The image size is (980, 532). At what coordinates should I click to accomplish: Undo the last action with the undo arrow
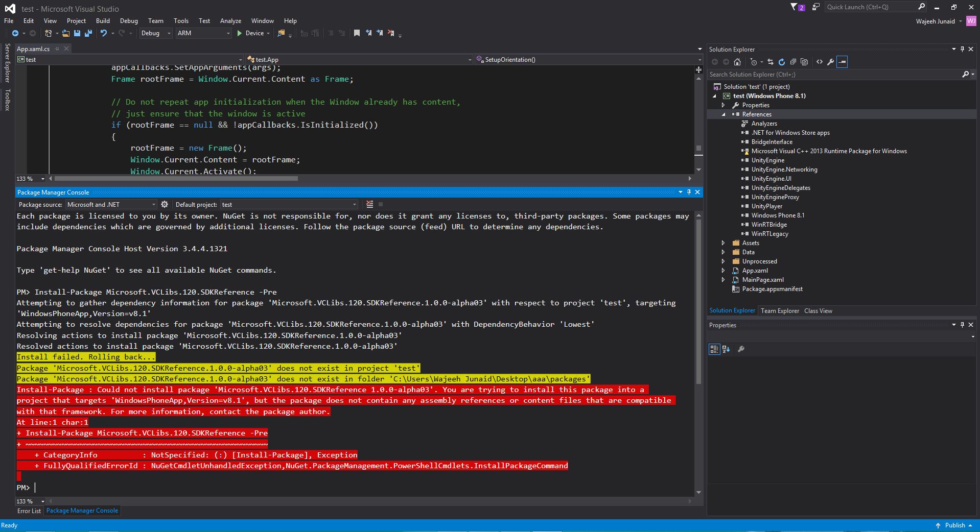point(104,33)
